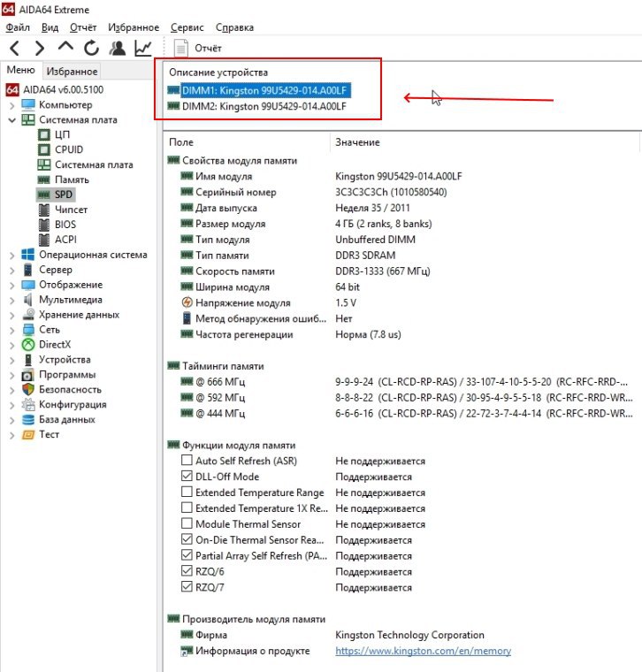
Task: Click the Сервер tower icon
Action: click(28, 270)
